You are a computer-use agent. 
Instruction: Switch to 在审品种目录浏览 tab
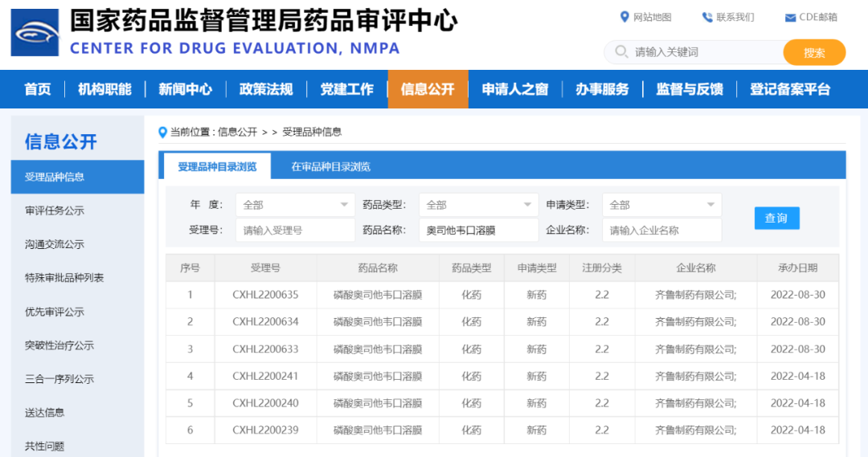click(330, 166)
